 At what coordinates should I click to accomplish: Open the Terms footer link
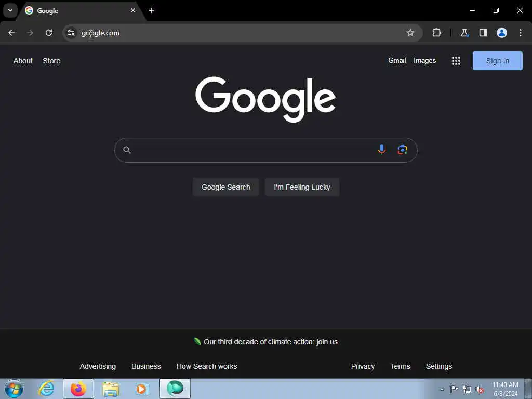tap(401, 366)
